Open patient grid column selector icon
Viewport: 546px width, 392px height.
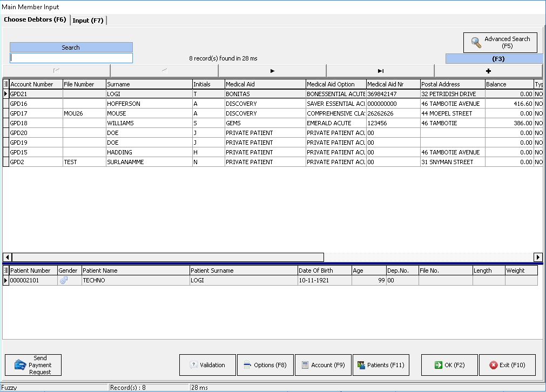[6, 271]
